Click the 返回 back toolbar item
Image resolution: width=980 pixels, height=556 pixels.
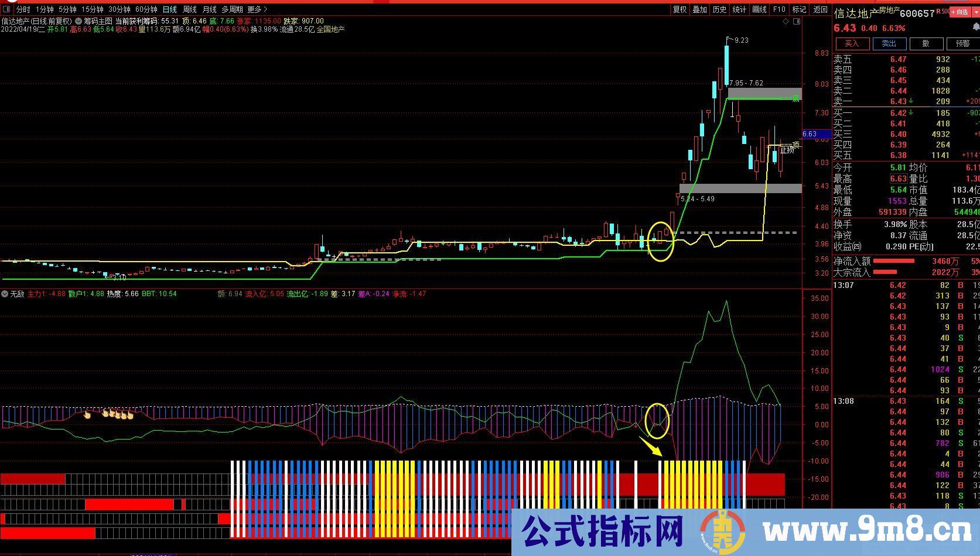click(820, 9)
